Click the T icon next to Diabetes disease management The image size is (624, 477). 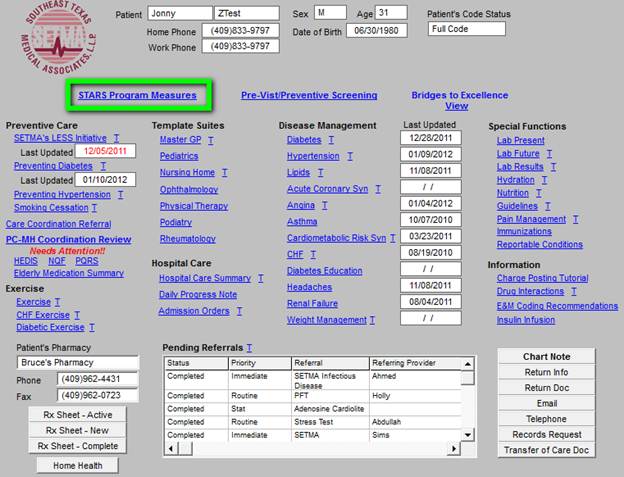(x=332, y=140)
